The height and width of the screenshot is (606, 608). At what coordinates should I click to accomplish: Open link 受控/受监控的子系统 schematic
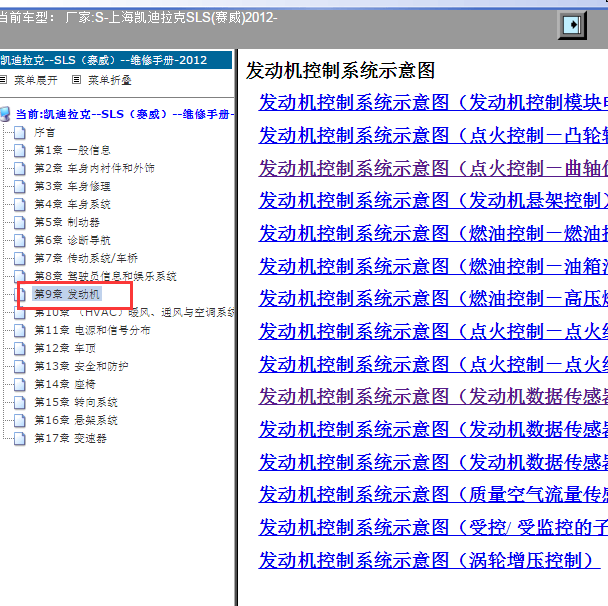(x=433, y=528)
